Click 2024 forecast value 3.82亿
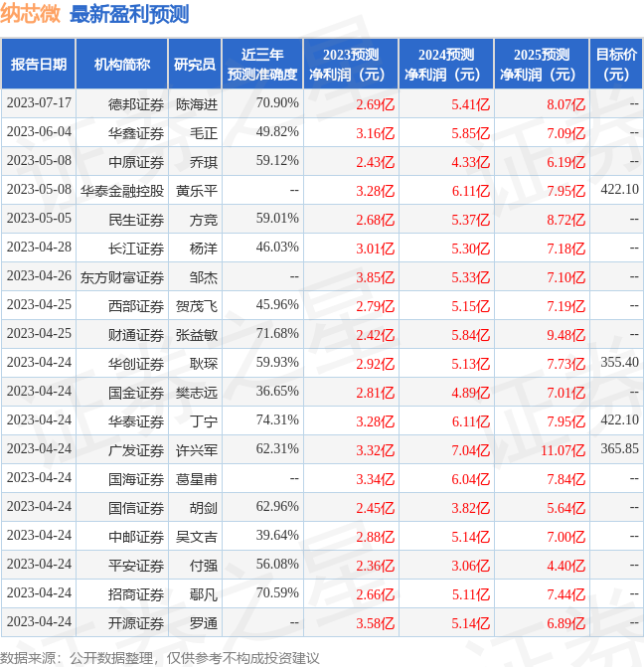This screenshot has width=644, height=667. coord(471,508)
